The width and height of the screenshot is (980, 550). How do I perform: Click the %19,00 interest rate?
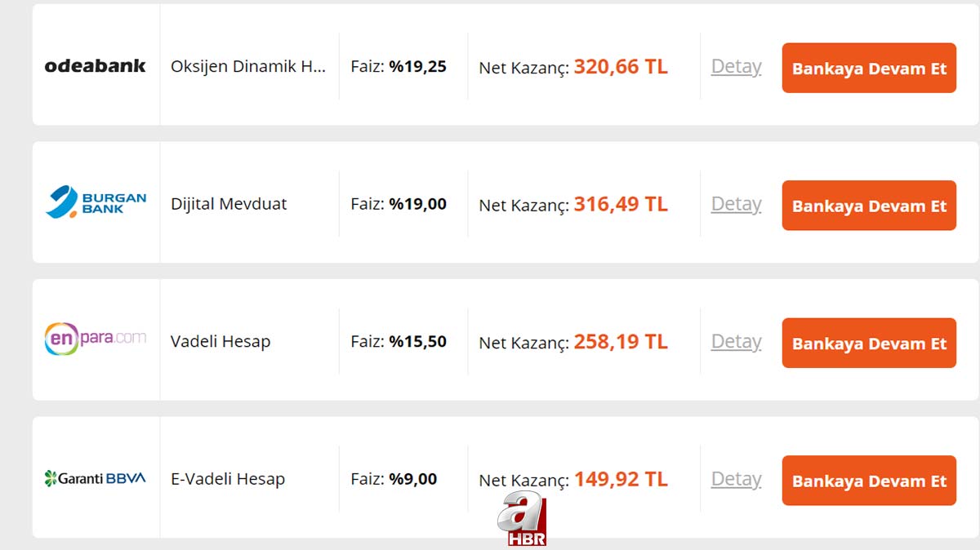pos(417,204)
